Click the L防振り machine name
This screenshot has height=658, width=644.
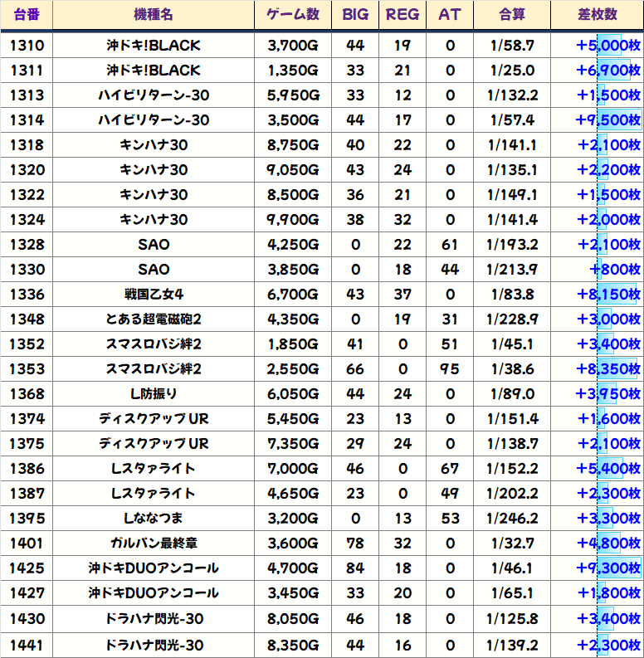154,394
